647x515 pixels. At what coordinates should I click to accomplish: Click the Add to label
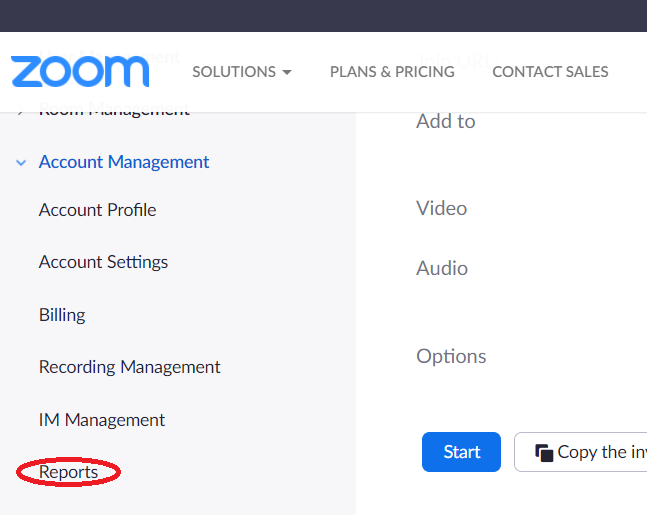(446, 121)
